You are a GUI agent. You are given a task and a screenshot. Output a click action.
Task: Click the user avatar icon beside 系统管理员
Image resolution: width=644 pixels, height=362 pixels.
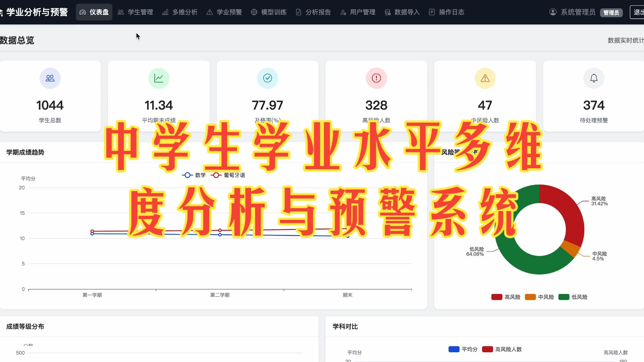click(x=553, y=12)
